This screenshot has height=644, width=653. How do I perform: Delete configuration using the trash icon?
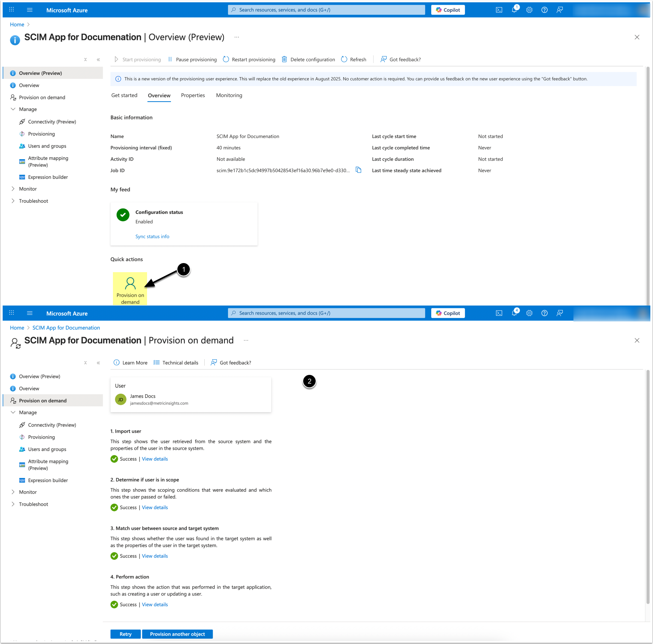284,60
